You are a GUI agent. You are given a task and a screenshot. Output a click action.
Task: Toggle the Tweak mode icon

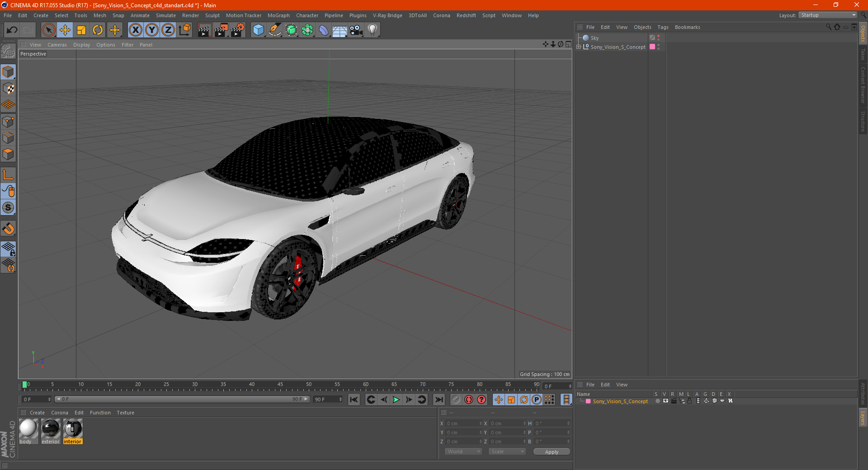[x=8, y=191]
